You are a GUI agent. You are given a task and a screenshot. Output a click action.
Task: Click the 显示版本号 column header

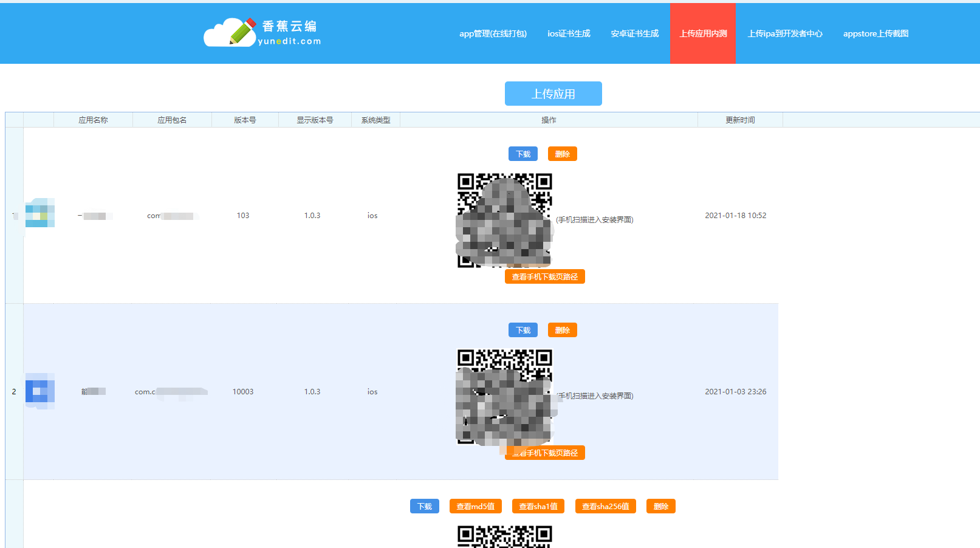click(315, 120)
